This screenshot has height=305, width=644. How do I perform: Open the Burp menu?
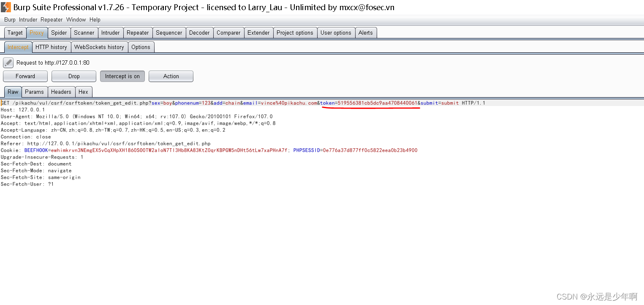point(10,19)
